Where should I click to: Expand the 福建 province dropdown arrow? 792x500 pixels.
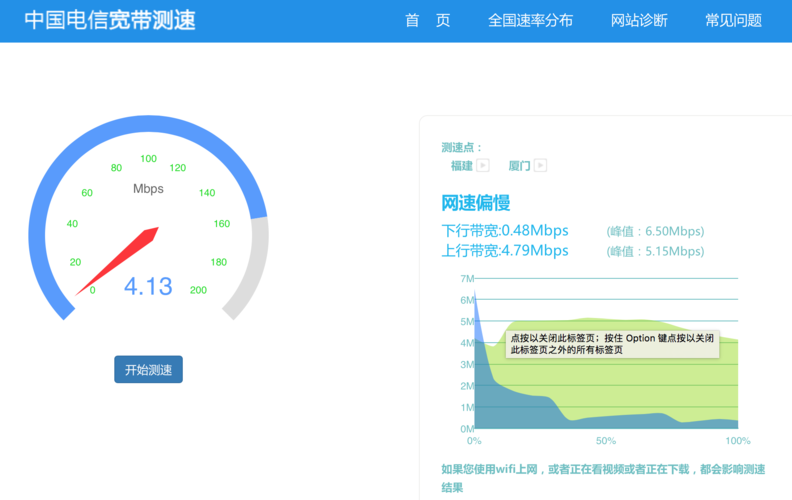coord(483,165)
